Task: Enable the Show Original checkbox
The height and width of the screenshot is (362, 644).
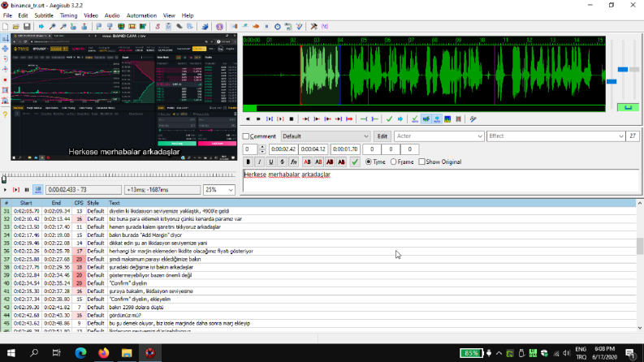Action: [x=421, y=162]
